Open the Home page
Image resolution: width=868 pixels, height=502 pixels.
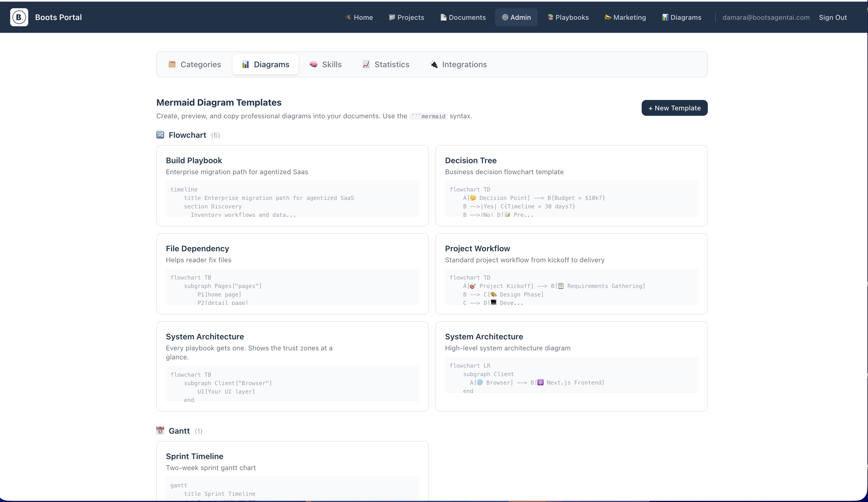point(359,17)
